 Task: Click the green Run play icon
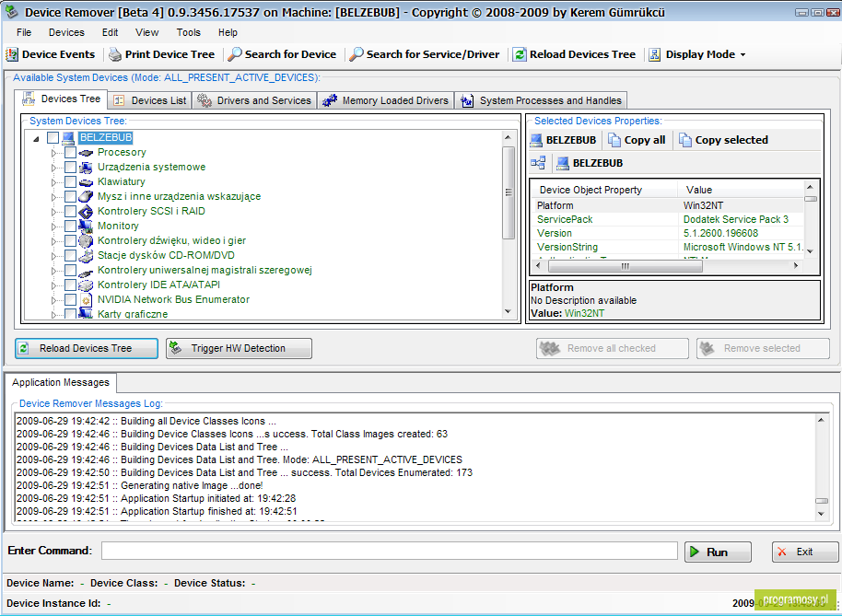[x=695, y=552]
